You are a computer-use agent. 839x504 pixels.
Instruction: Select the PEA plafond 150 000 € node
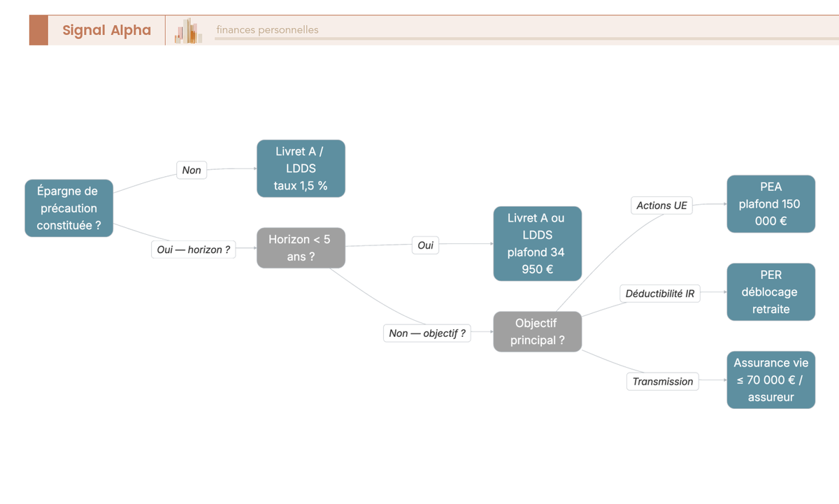[770, 204]
